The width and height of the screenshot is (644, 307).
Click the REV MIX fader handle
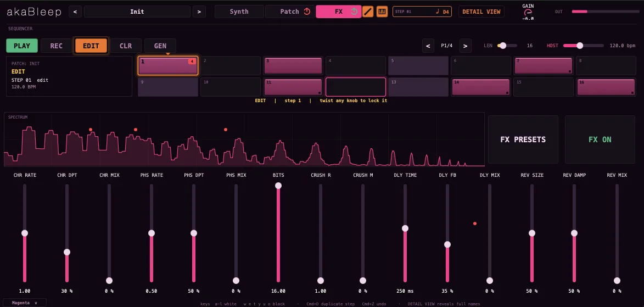click(617, 281)
